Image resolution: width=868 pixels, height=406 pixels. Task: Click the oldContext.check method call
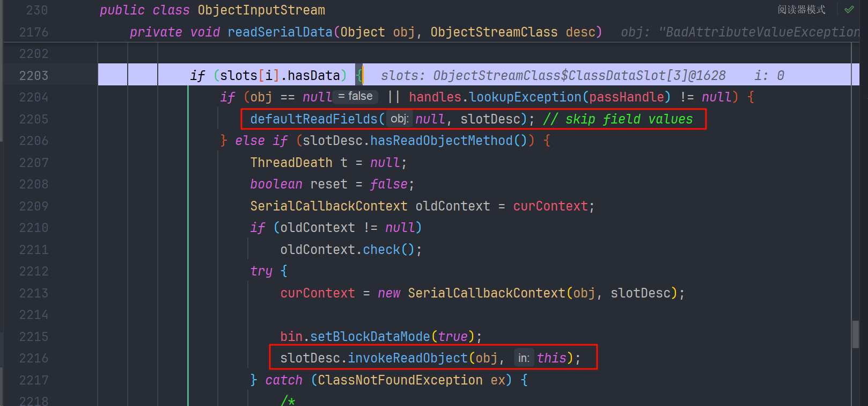pos(381,250)
